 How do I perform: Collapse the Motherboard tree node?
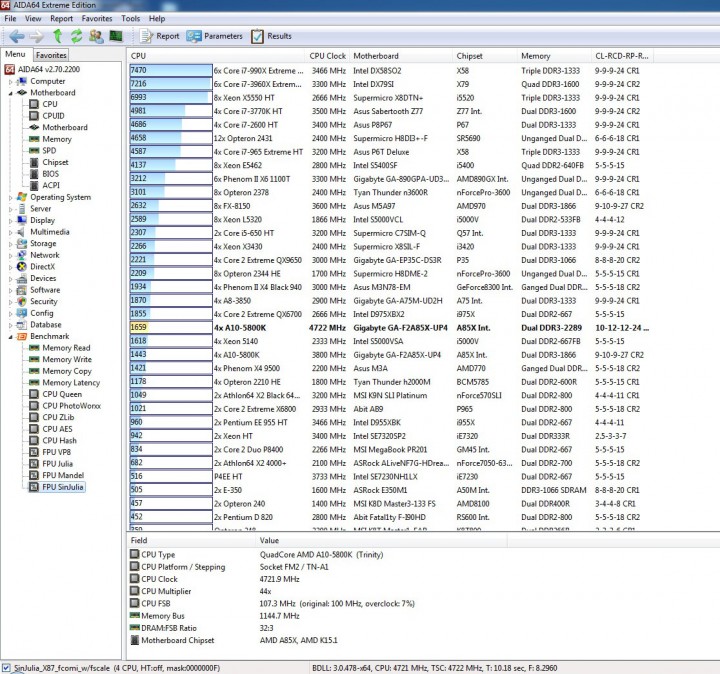click(11, 93)
